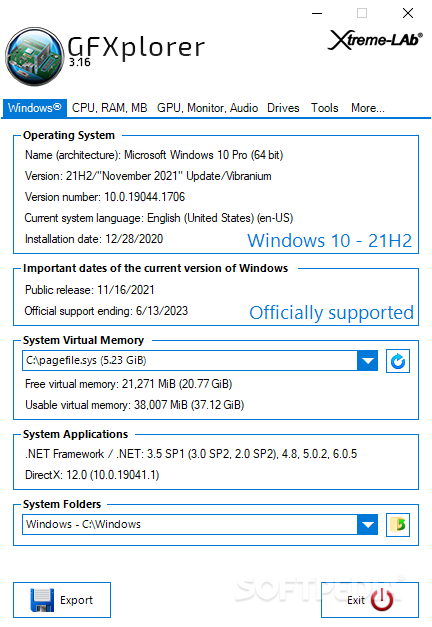Screen dimensions: 432x627
Task: Click the Version 21H2 update line
Action: click(x=148, y=176)
